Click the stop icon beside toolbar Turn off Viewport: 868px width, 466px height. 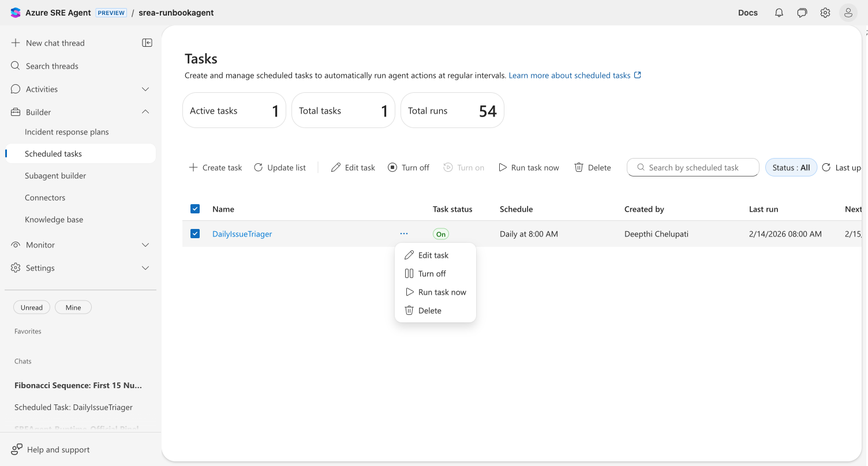coord(392,167)
